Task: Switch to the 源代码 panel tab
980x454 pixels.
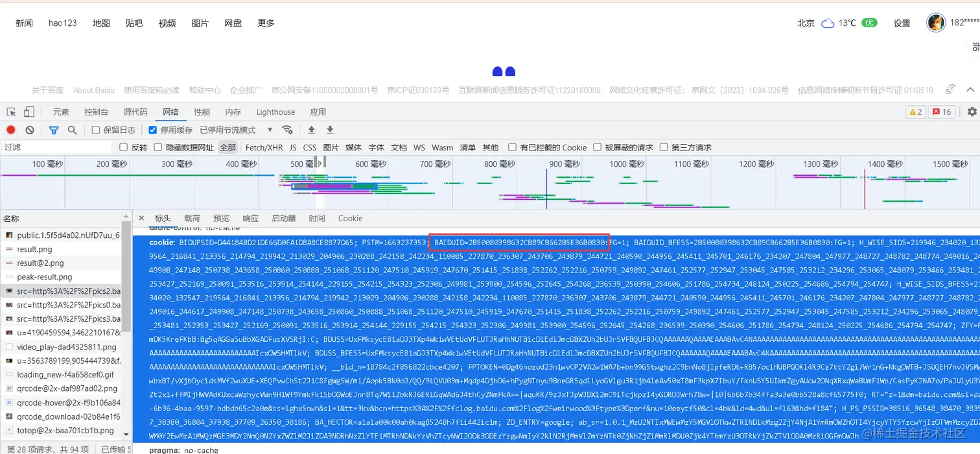Action: tap(135, 112)
